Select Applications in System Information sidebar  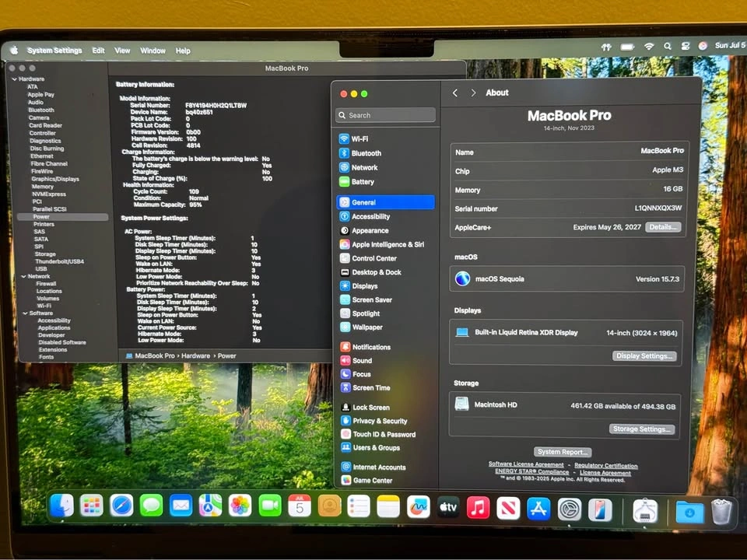[54, 328]
